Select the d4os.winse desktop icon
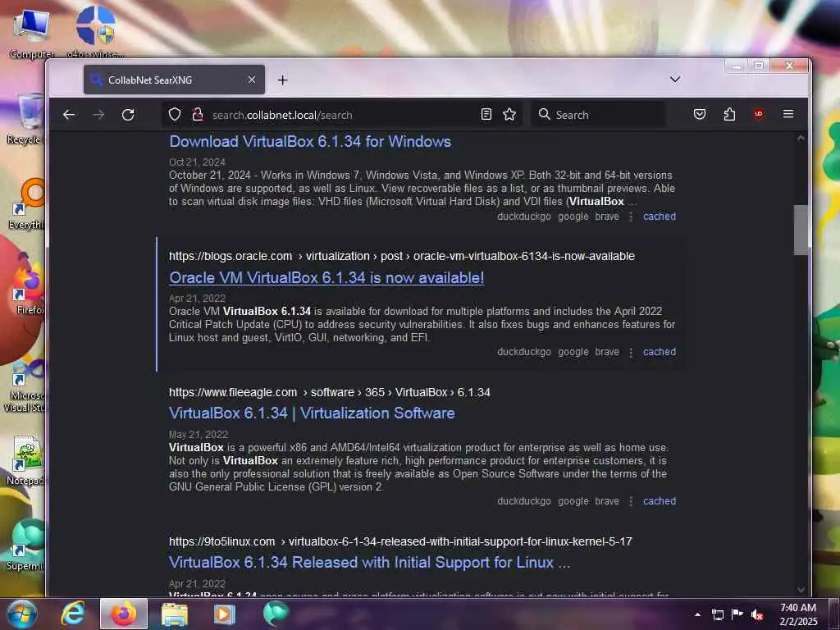 click(x=95, y=33)
